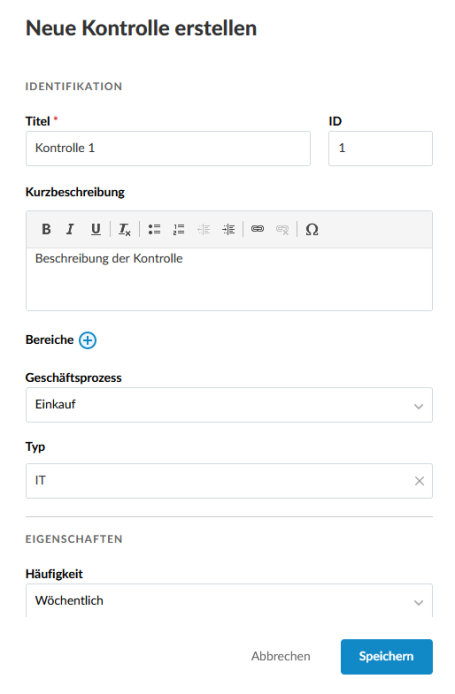Underline text using the U icon
455x694 pixels.
[96, 229]
